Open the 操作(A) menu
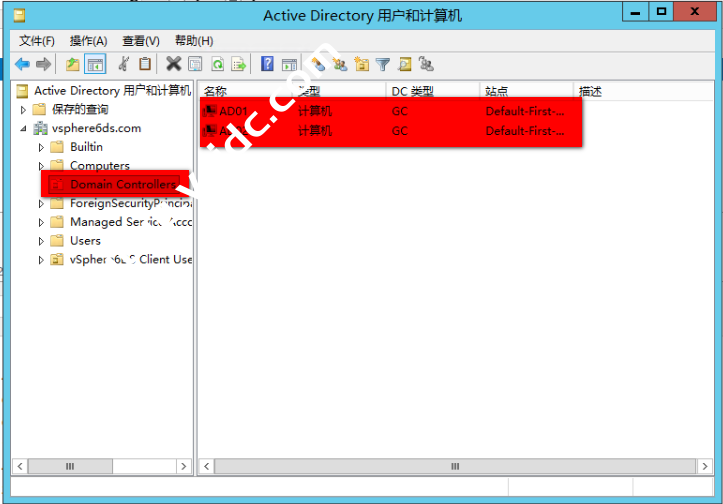Image resolution: width=723 pixels, height=504 pixels. pos(89,41)
